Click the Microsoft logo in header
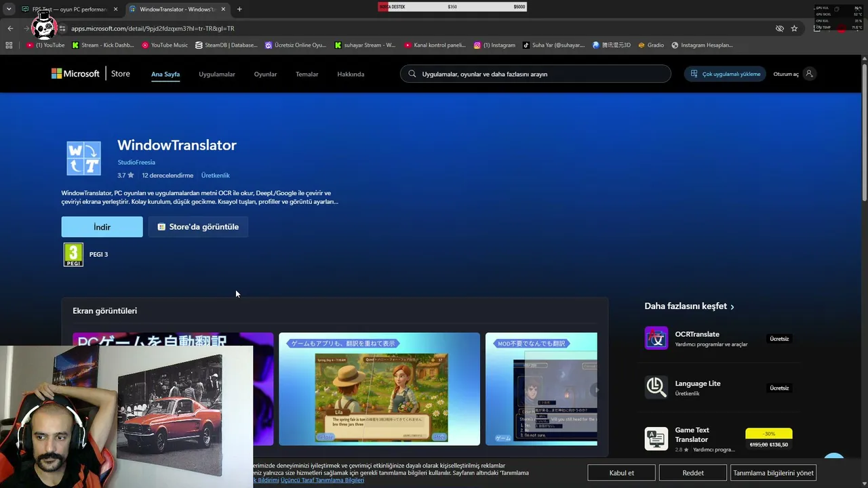This screenshot has height=488, width=868. tap(75, 74)
